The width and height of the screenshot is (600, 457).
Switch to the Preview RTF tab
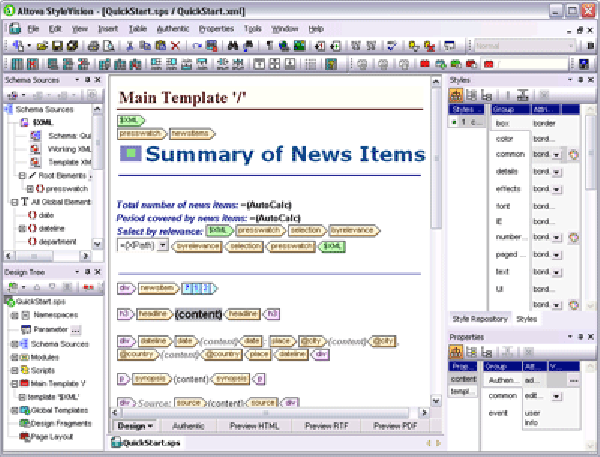pos(326,426)
